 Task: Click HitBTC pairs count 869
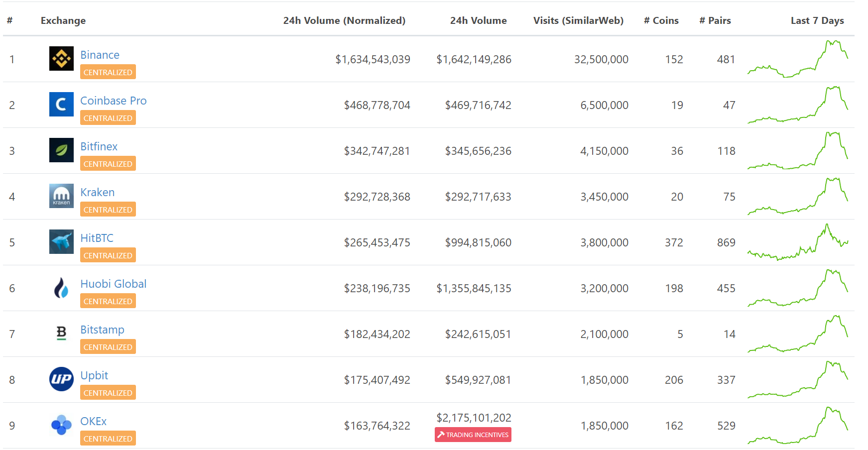pos(726,242)
